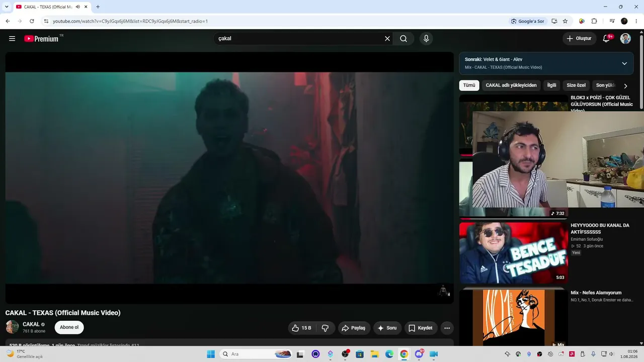Open Chrome media controls icon
Image resolution: width=644 pixels, height=362 pixels.
point(612,21)
